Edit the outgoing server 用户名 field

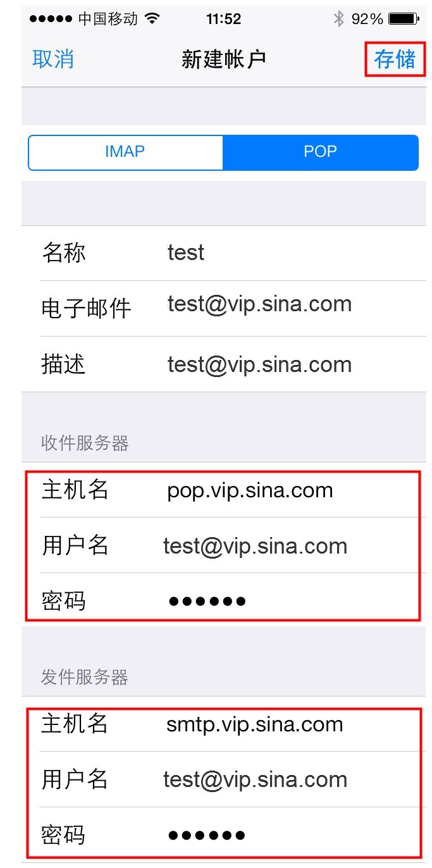[x=224, y=779]
